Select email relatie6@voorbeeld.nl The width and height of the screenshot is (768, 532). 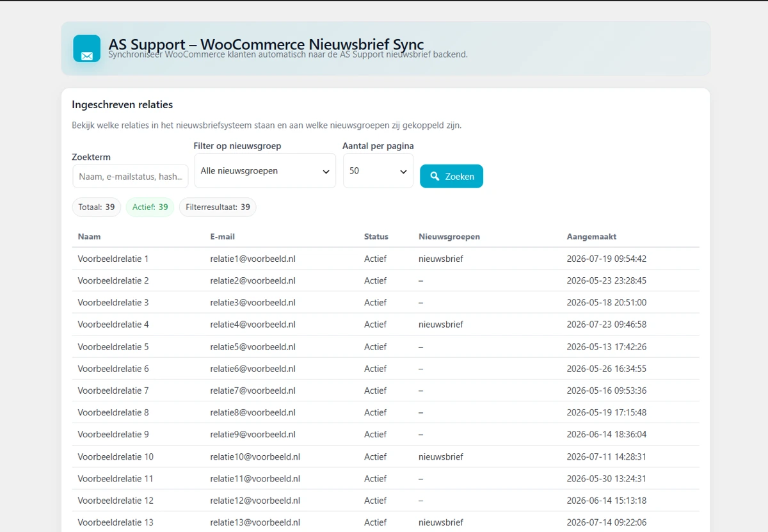[x=253, y=368]
